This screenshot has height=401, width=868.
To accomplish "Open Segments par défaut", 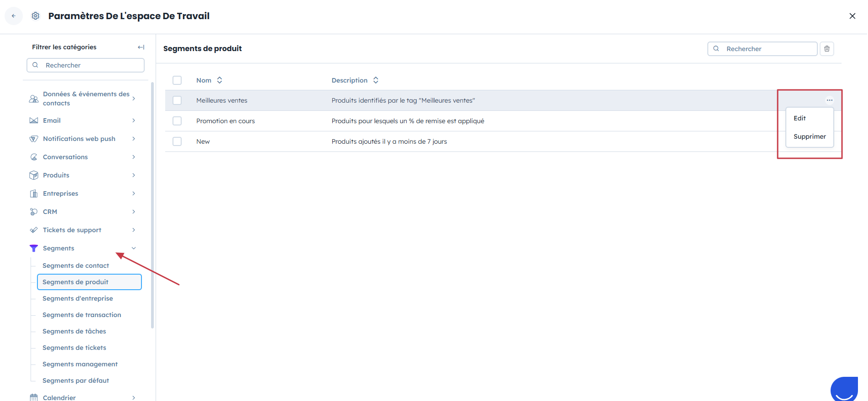I will [x=76, y=380].
